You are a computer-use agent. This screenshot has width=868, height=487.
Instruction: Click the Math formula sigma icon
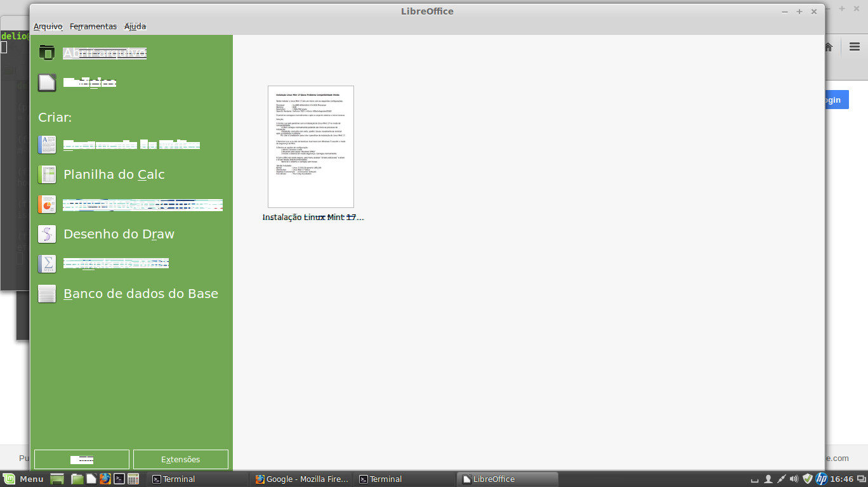pos(47,264)
